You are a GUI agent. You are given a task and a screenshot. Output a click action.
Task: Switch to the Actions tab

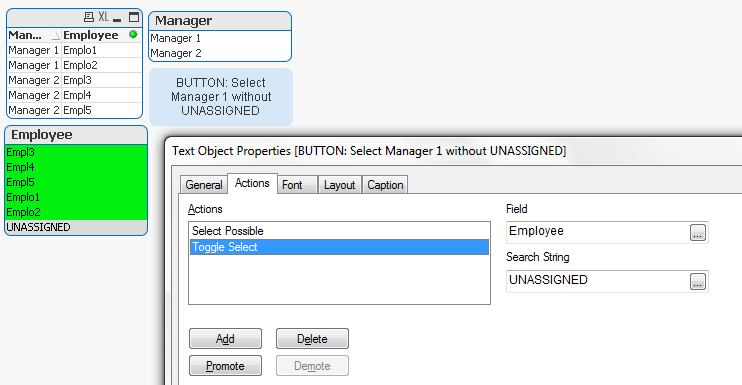click(x=252, y=183)
